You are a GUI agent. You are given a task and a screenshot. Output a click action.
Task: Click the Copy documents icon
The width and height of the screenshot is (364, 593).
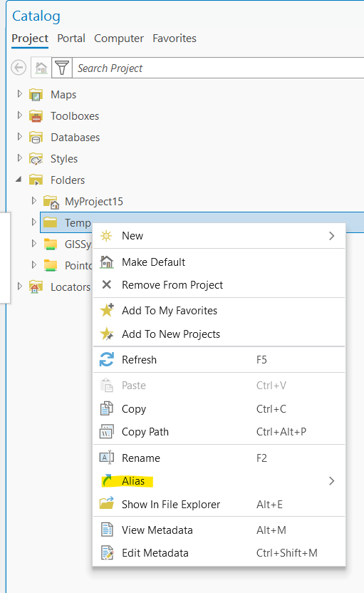coord(107,408)
